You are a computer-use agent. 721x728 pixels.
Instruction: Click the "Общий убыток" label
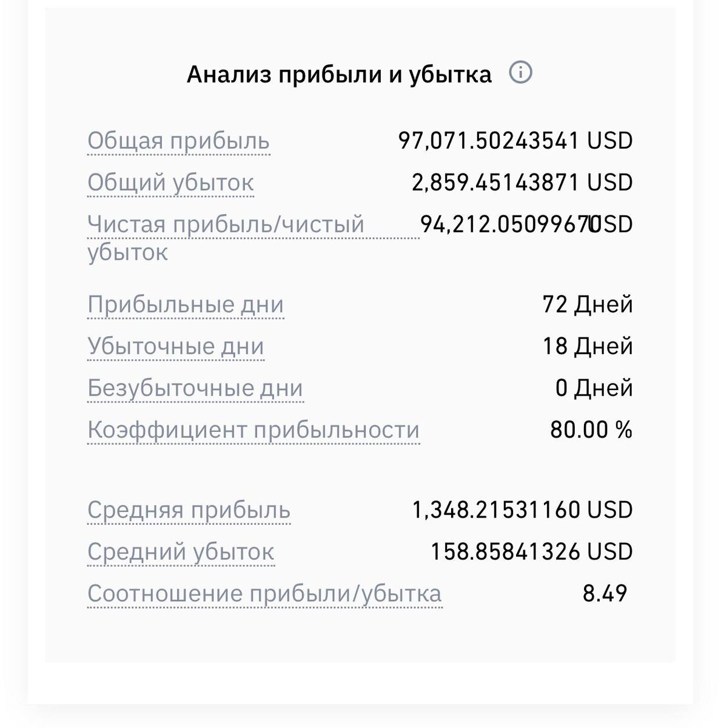tap(170, 183)
